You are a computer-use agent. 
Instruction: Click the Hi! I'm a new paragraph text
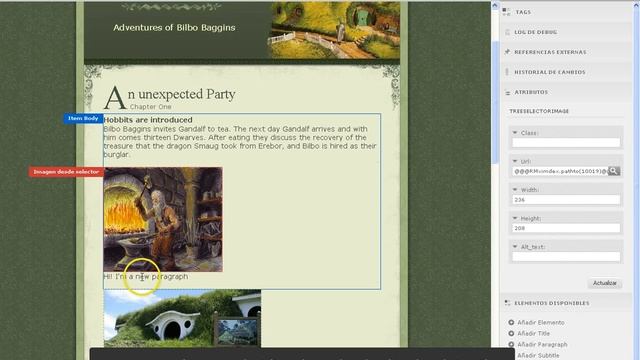tap(146, 276)
